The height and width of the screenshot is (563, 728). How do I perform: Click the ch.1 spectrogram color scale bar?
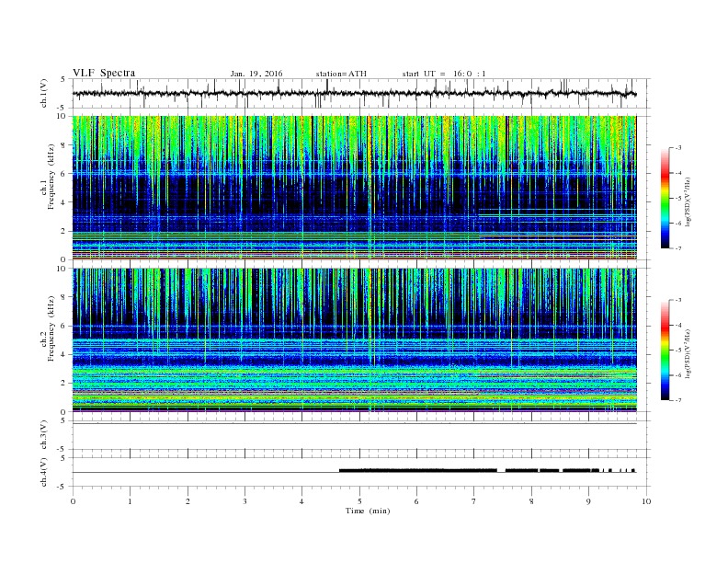[665, 199]
